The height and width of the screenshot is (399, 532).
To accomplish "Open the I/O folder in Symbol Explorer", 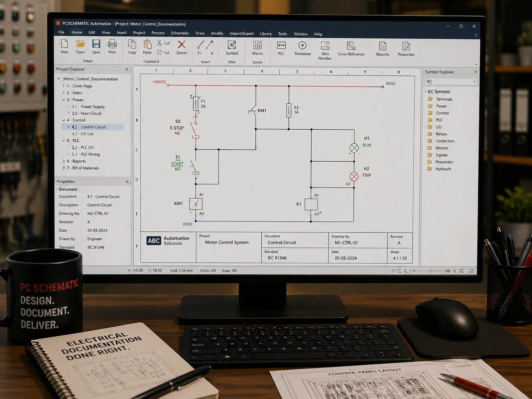I will point(435,127).
